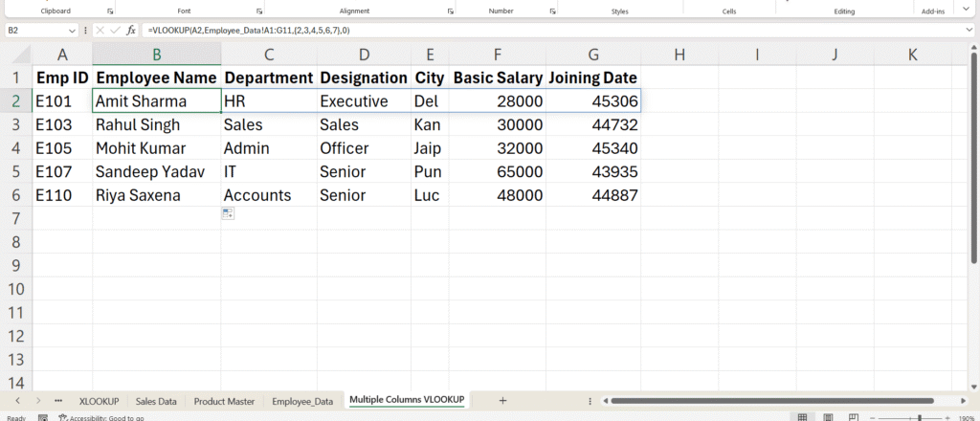Screen dimensions: 980x421
Task: Switch to the Sales Data sheet
Action: tap(156, 401)
